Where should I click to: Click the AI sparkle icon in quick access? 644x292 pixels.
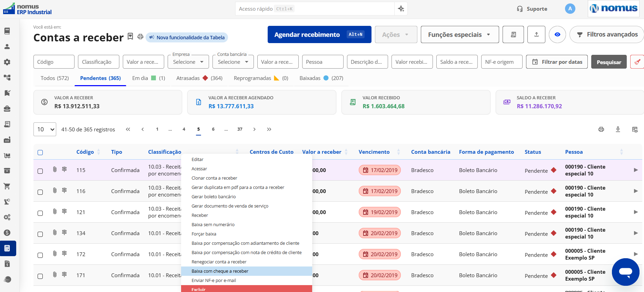pos(401,9)
